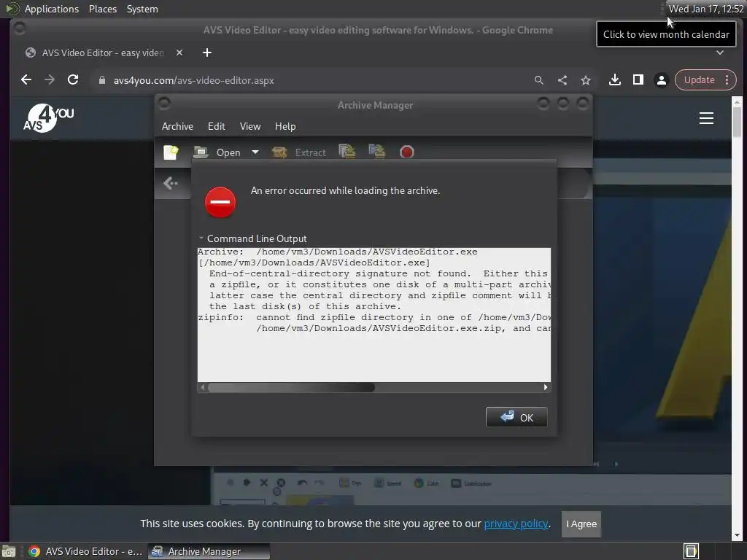747x560 pixels.
Task: Click the privacy policy link
Action: click(x=516, y=524)
